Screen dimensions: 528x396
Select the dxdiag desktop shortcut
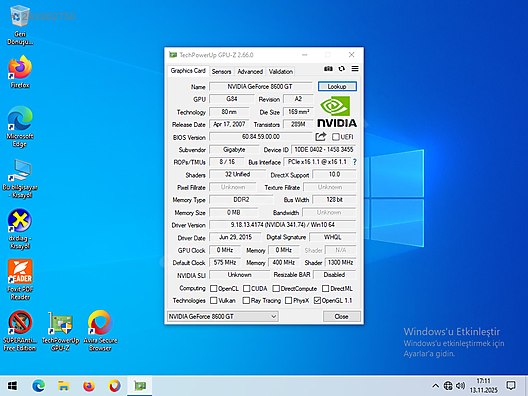20,229
